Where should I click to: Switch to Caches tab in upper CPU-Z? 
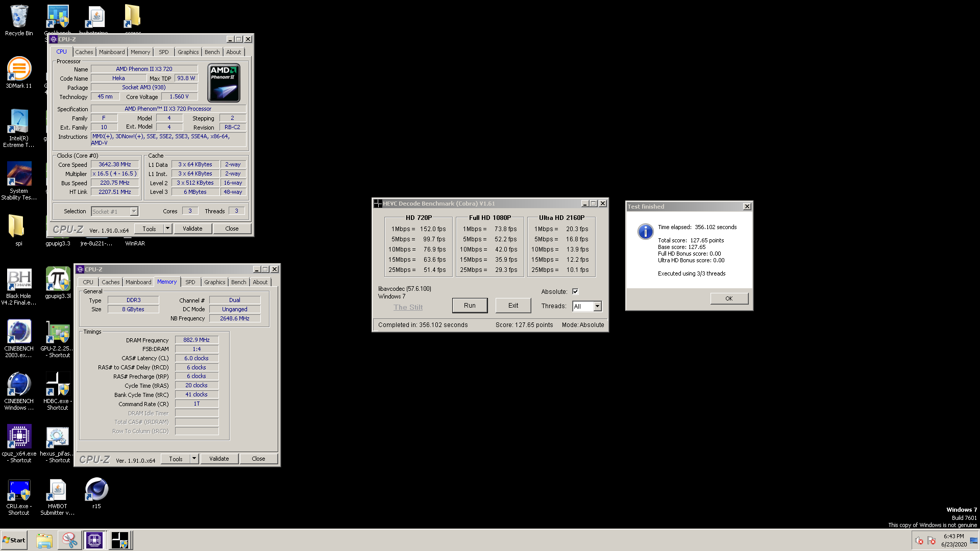point(84,52)
